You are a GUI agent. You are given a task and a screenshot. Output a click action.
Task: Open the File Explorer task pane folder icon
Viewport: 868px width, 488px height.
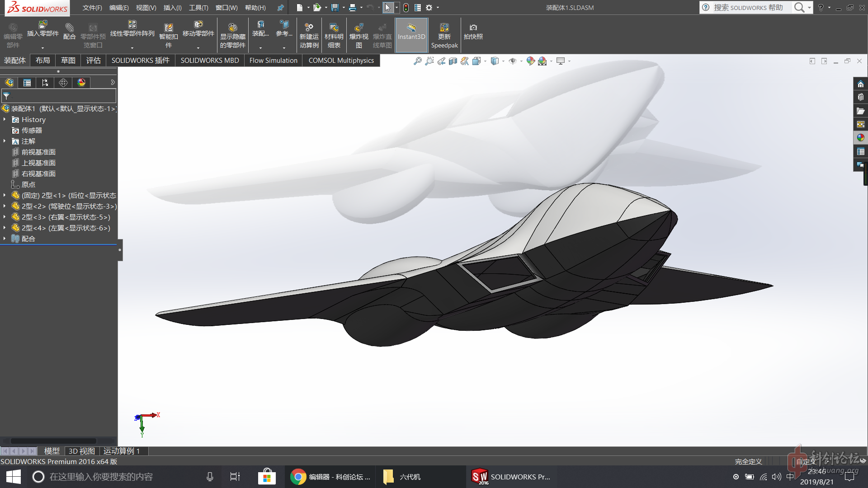click(860, 111)
